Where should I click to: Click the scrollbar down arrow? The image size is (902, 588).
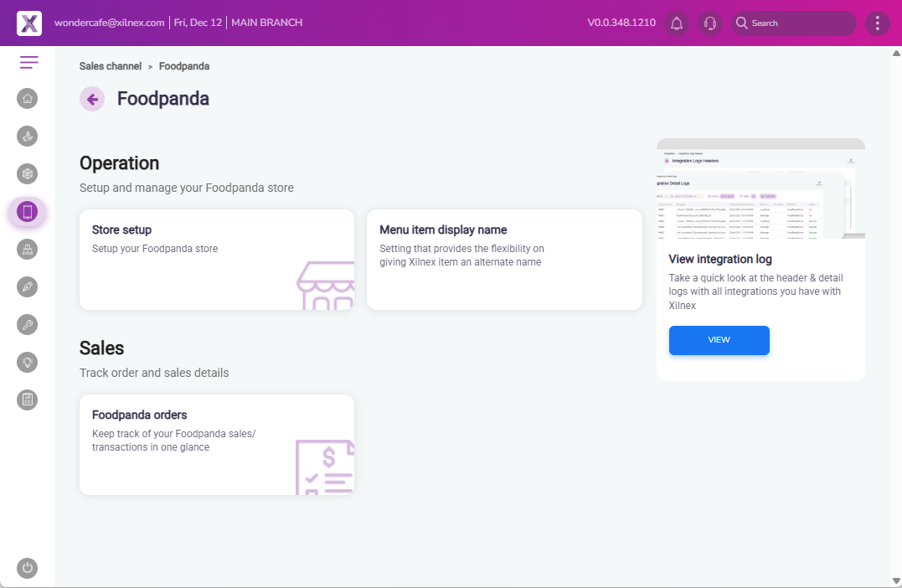pyautogui.click(x=895, y=580)
